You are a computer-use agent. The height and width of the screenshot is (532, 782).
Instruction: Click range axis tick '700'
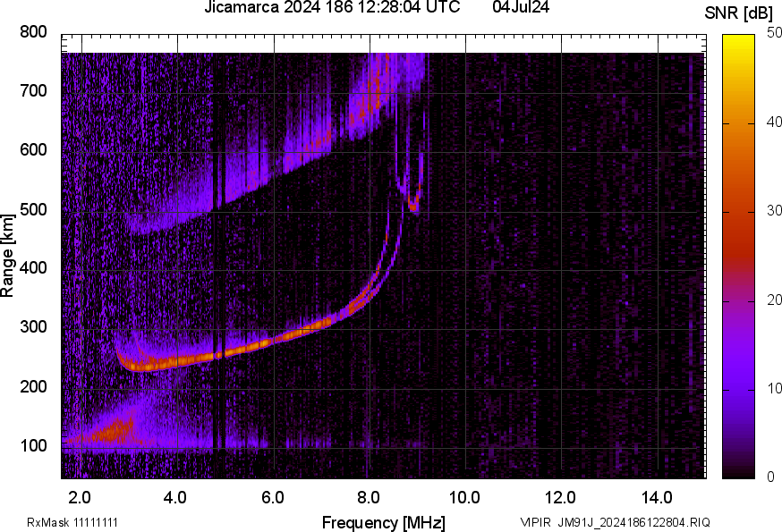(33, 90)
